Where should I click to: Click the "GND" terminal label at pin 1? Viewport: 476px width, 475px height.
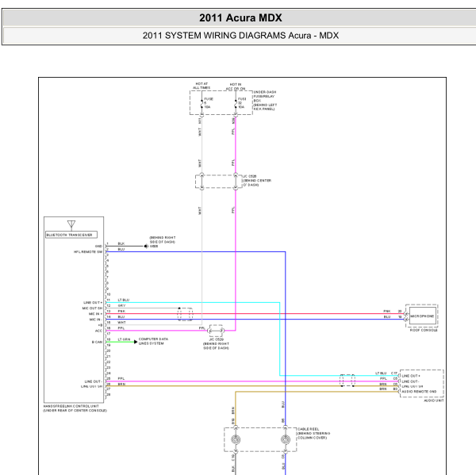tap(98, 247)
